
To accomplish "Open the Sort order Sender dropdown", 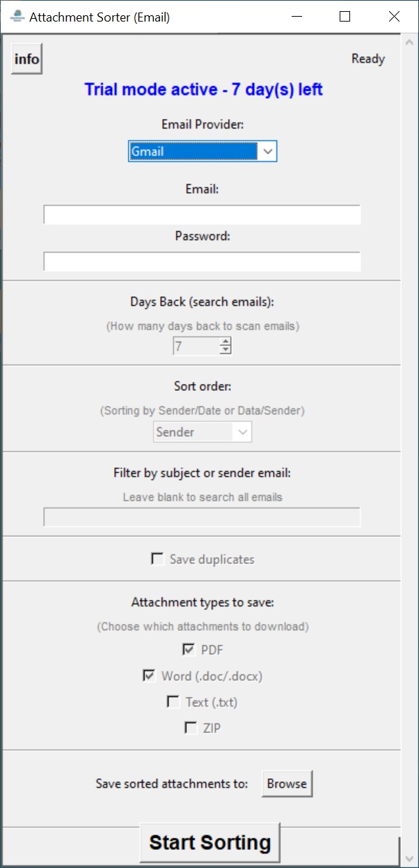I will point(203,432).
